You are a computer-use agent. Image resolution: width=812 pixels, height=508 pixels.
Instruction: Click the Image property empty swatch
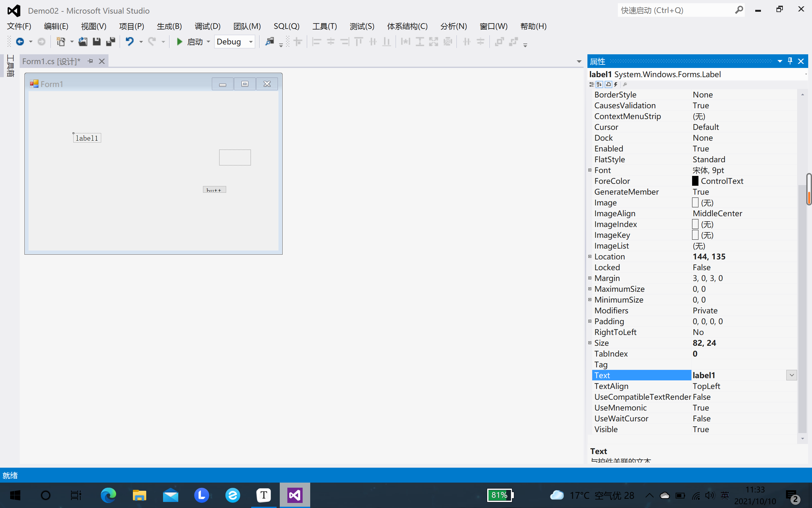695,203
